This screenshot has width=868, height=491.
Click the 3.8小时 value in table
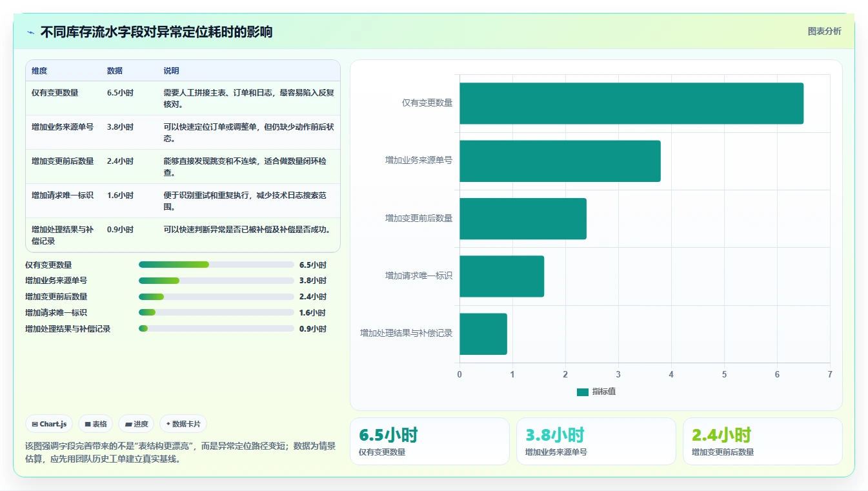coord(120,127)
